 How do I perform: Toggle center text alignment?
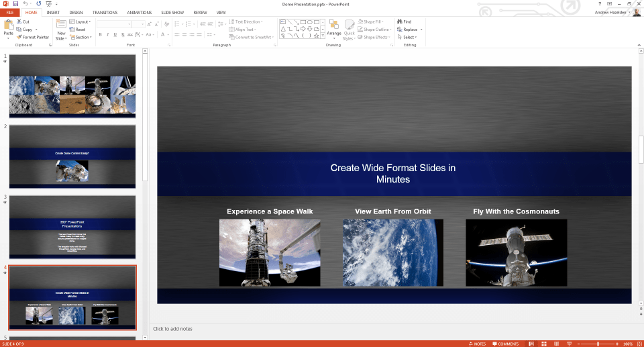(x=184, y=34)
